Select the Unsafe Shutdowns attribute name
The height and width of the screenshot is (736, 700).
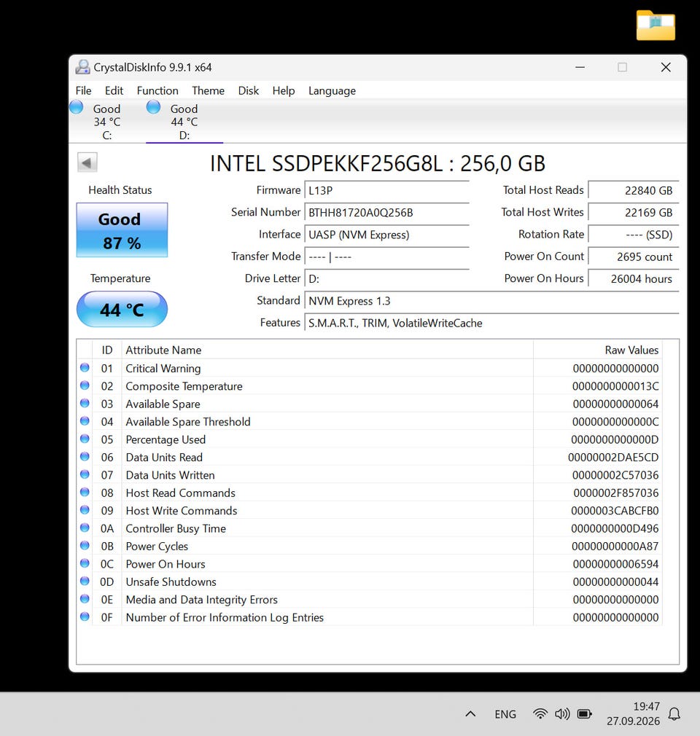[171, 582]
